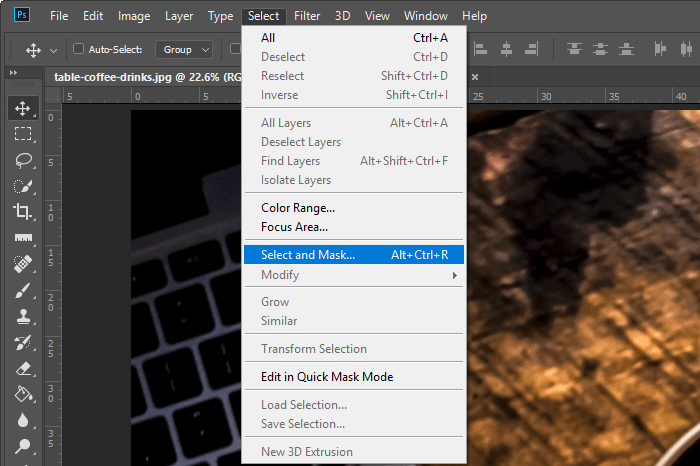Click the Inverse menu item
Viewport: 700px width, 466px height.
tap(354, 95)
